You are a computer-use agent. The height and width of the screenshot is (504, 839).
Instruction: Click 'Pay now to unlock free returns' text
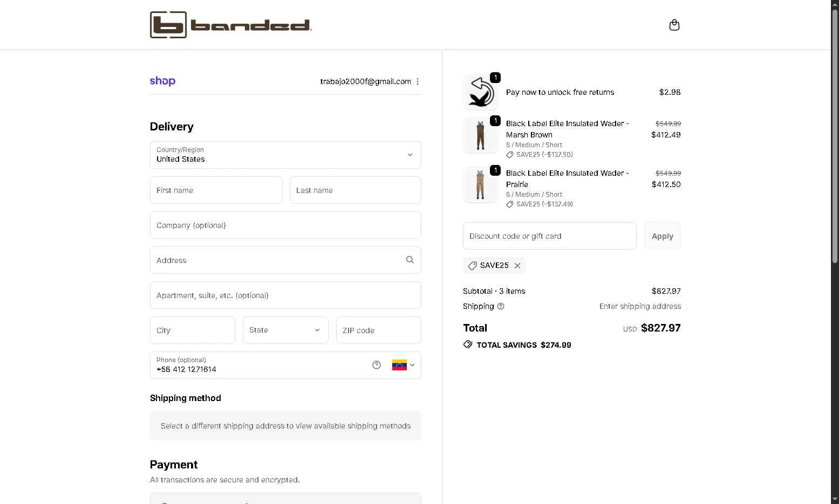[560, 92]
